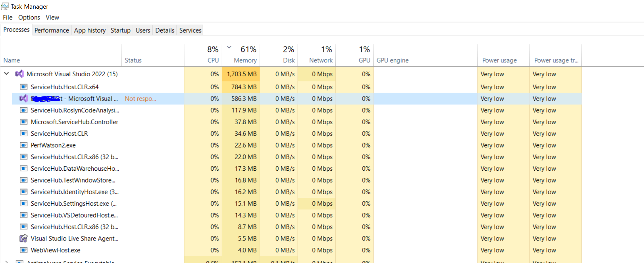
Task: Click the sort arrow above Memory column
Action: tap(229, 47)
